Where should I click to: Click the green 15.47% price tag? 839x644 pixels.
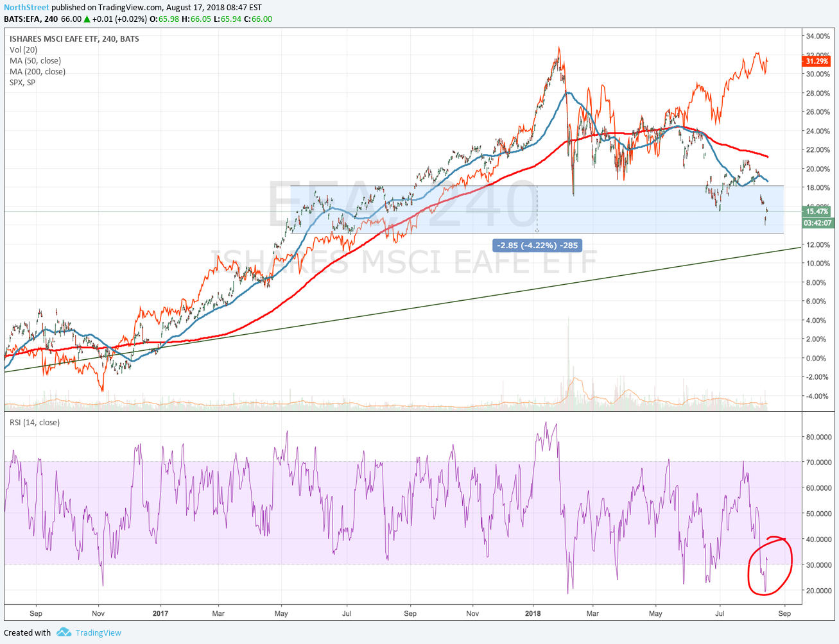click(817, 211)
